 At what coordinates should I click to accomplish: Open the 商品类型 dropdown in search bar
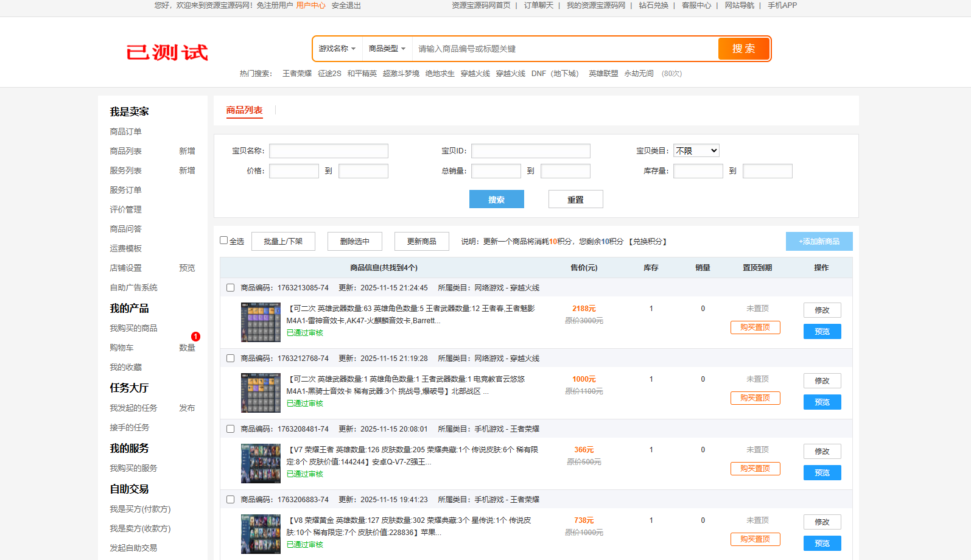pyautogui.click(x=387, y=49)
